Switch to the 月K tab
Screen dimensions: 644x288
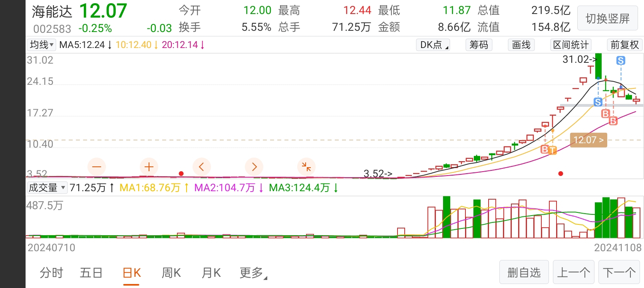pyautogui.click(x=211, y=273)
